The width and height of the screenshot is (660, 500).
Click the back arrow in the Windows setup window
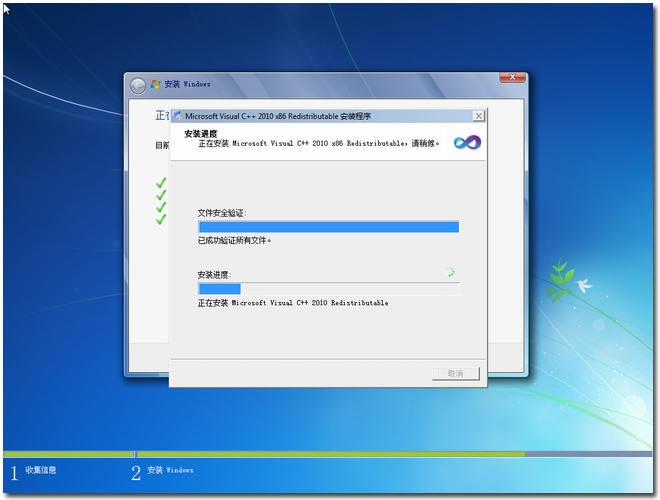138,85
